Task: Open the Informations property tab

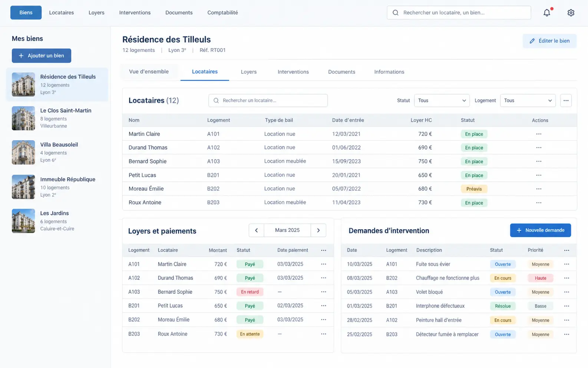Action: click(x=389, y=72)
